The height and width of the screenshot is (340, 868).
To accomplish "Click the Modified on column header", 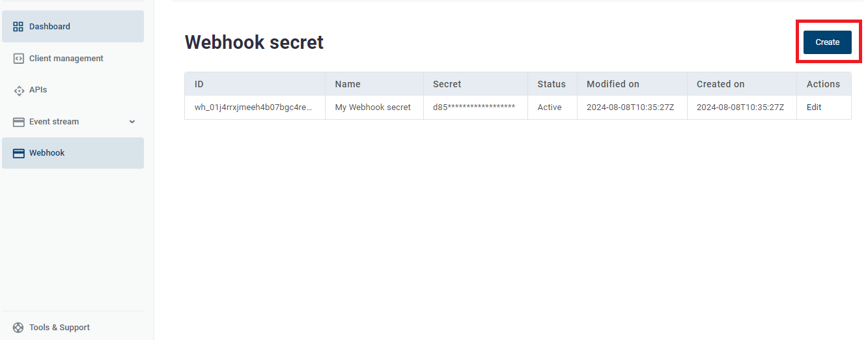I will tap(613, 84).
